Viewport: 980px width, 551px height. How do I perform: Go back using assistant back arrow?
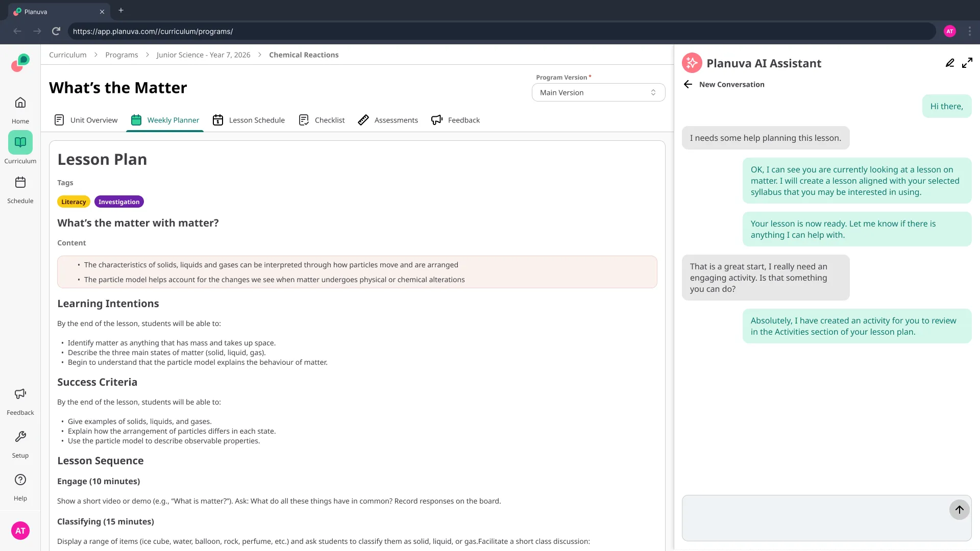tap(688, 85)
